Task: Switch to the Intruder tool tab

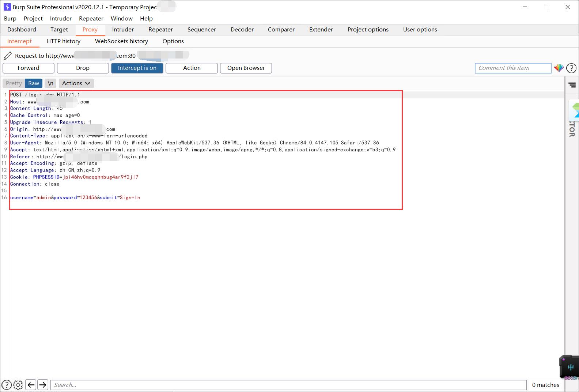Action: (123, 30)
